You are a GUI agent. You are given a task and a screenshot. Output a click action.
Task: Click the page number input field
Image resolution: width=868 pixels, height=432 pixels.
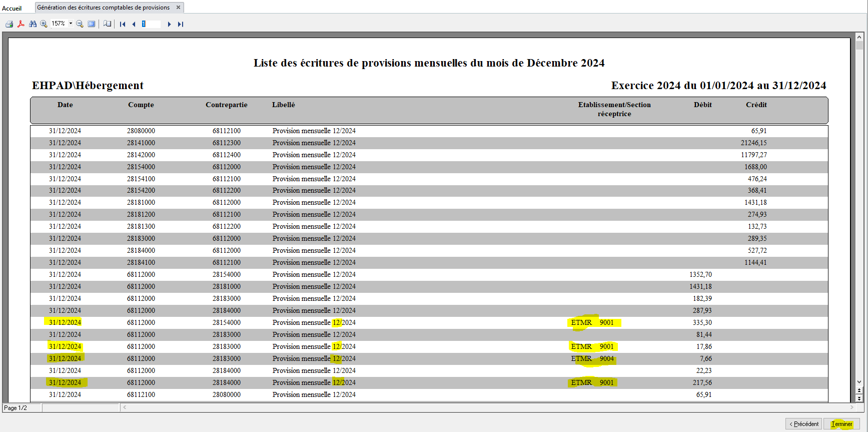coord(151,24)
